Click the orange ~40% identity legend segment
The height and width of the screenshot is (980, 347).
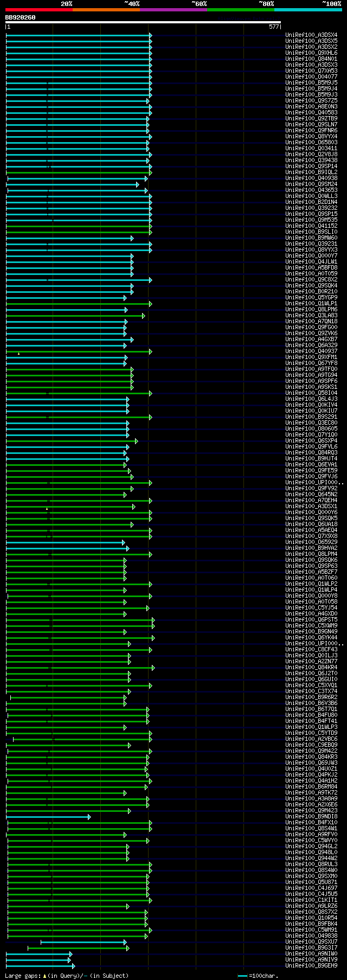pyautogui.click(x=106, y=10)
